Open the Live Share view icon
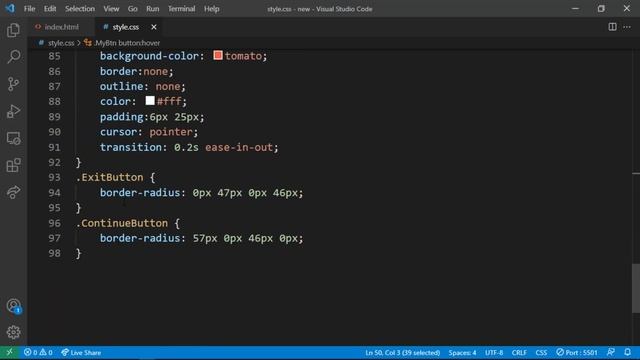Image resolution: width=640 pixels, height=360 pixels. tap(13, 192)
